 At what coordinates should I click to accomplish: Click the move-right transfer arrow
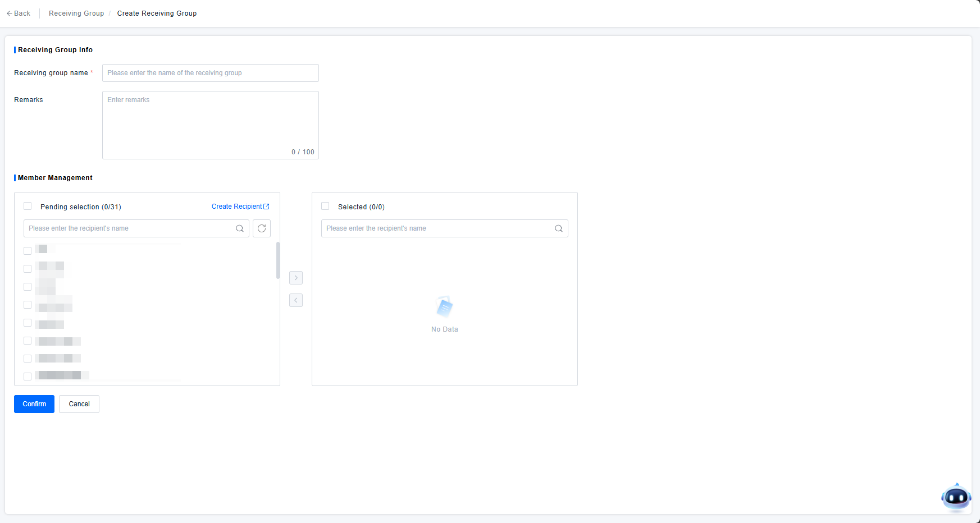point(296,278)
